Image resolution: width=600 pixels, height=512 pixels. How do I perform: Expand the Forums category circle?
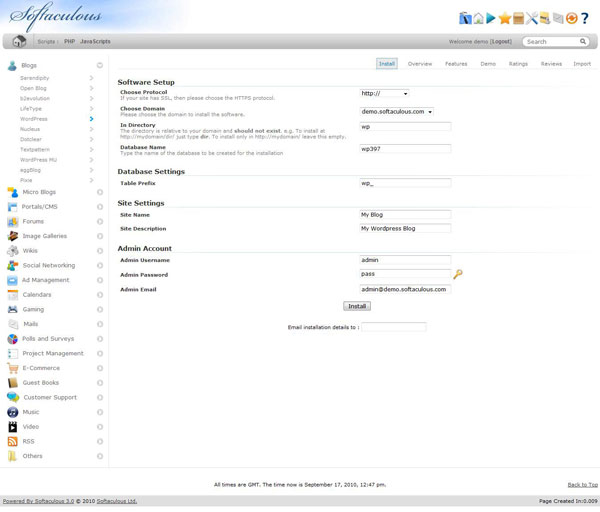100,222
